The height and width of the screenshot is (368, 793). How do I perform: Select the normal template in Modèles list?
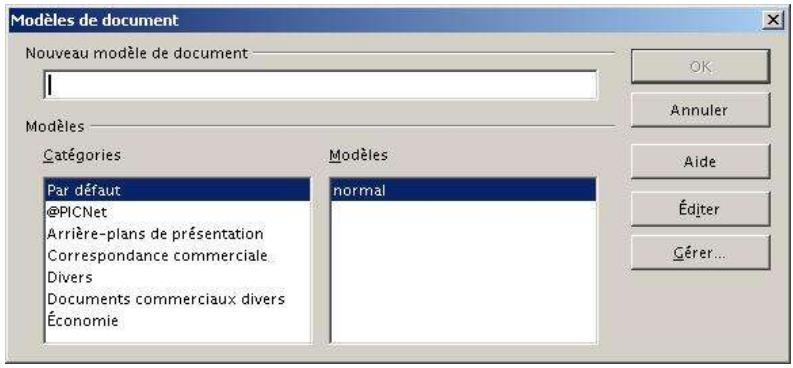tap(463, 191)
